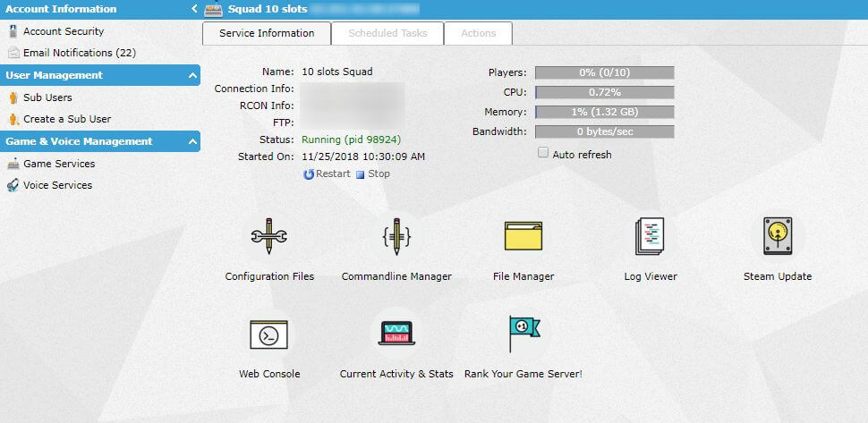Switch to the Scheduled Tasks tab
Viewport: 868px width, 423px height.
[387, 33]
